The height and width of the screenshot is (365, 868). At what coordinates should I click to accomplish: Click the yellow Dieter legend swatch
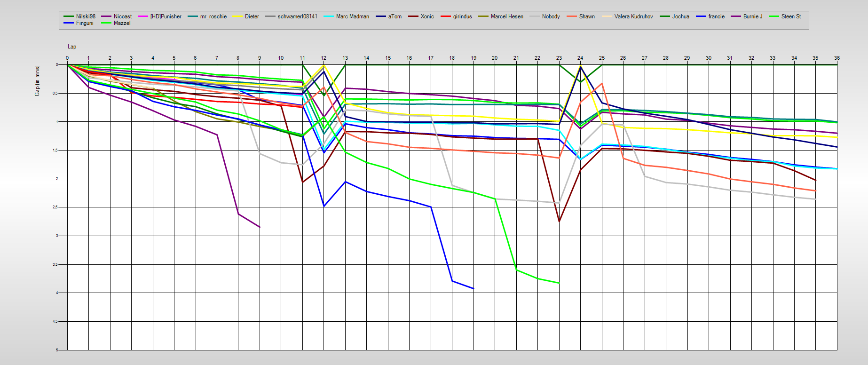pyautogui.click(x=238, y=16)
